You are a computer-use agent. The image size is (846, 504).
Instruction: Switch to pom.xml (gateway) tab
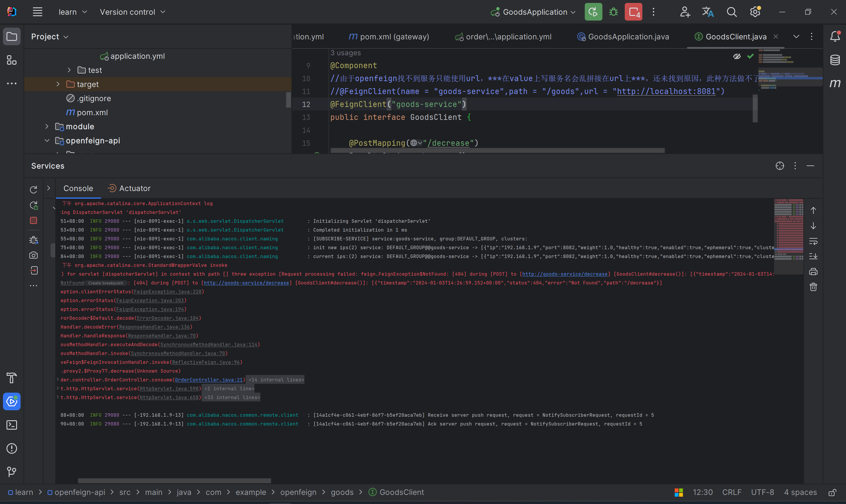click(x=389, y=36)
